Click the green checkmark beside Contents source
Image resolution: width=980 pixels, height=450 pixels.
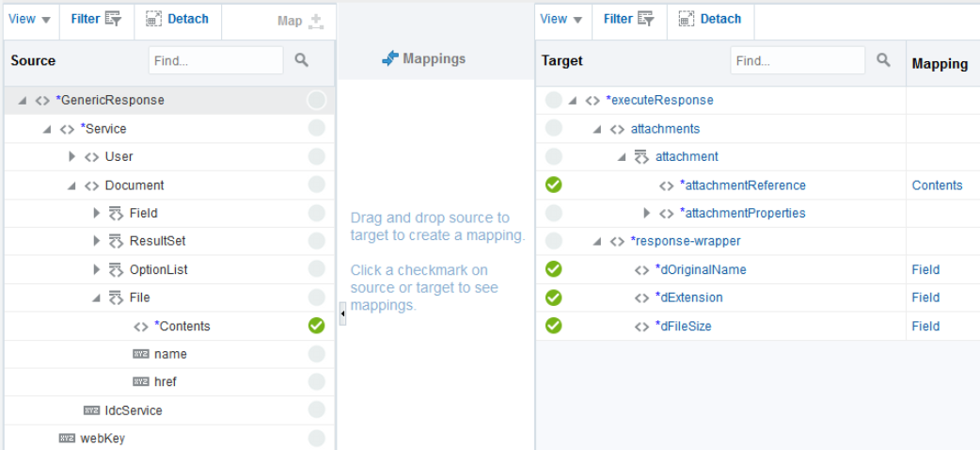click(x=316, y=326)
